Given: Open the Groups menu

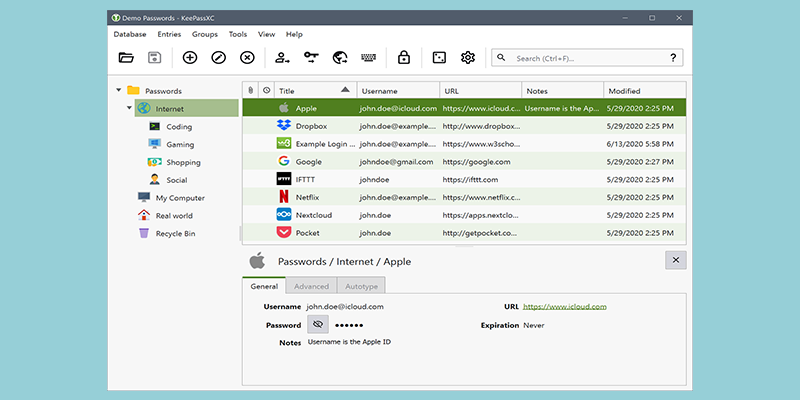Looking at the screenshot, I should pos(205,34).
